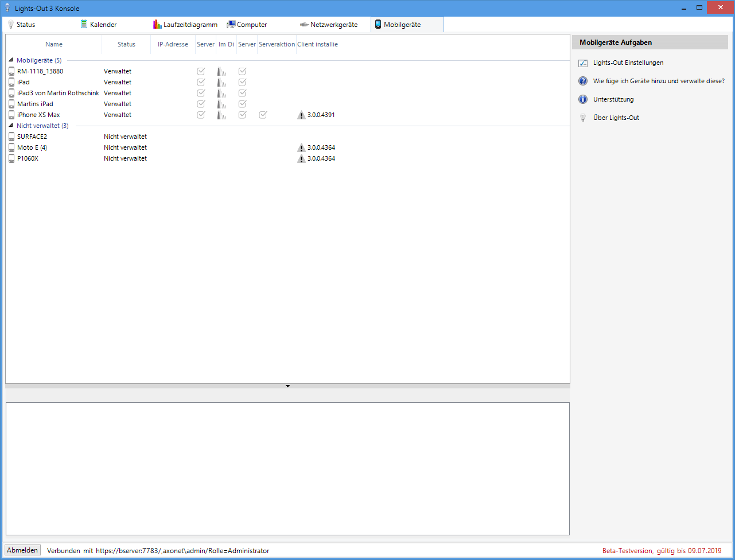Screen dimensions: 735x560
Task: Click the device icon next to SURFACE2
Action: (x=11, y=137)
